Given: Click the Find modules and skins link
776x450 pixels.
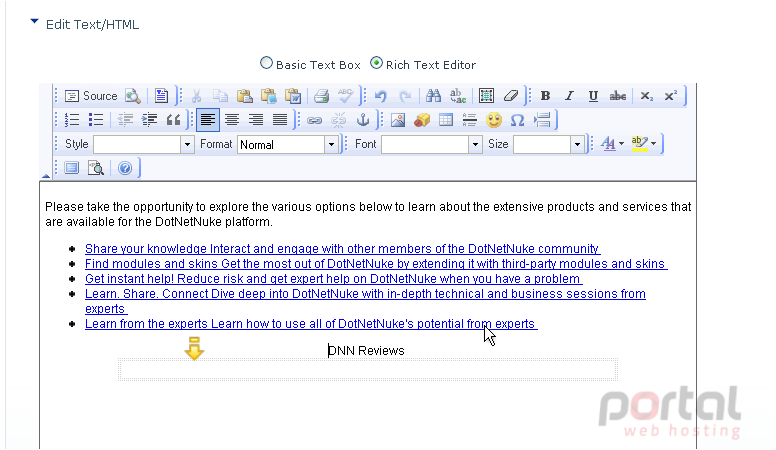Looking at the screenshot, I should [376, 263].
